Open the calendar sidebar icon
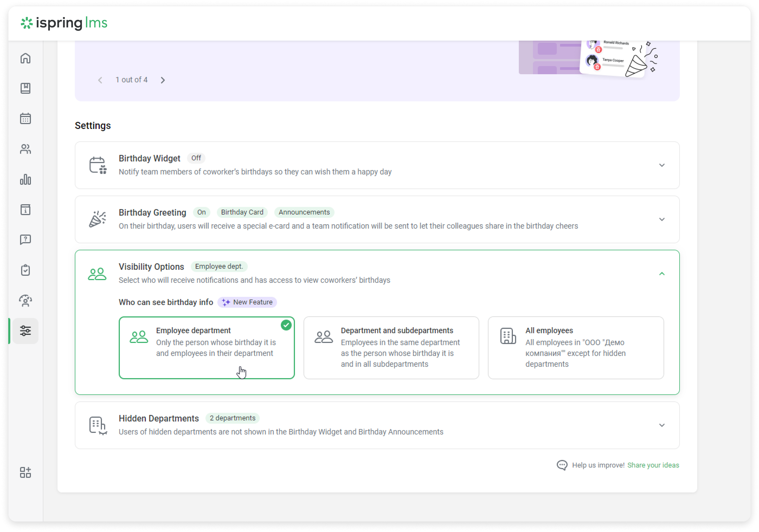The height and width of the screenshot is (532, 759). pos(25,119)
